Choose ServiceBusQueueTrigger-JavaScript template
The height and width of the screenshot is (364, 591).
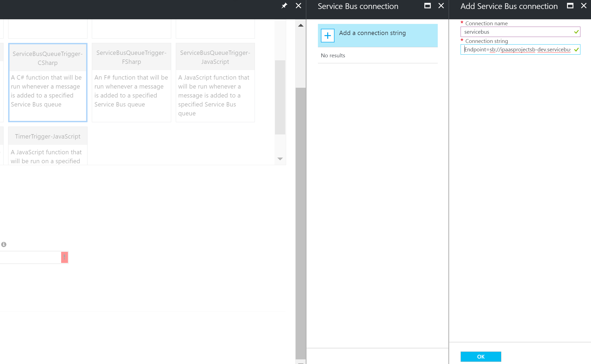pyautogui.click(x=215, y=82)
